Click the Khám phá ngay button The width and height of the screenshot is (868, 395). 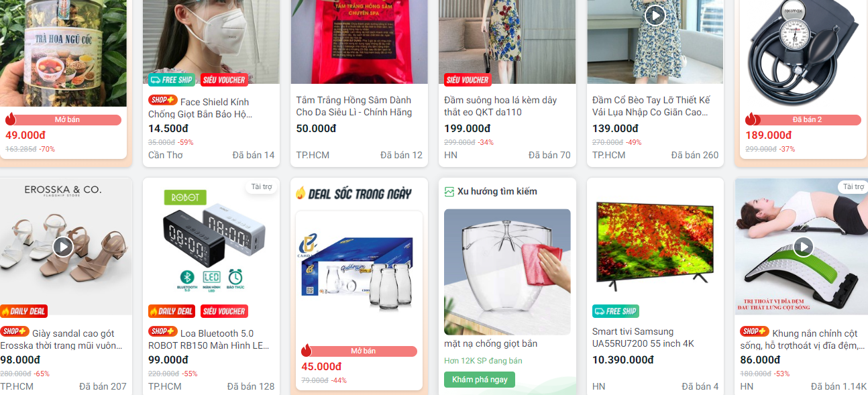pos(479,380)
